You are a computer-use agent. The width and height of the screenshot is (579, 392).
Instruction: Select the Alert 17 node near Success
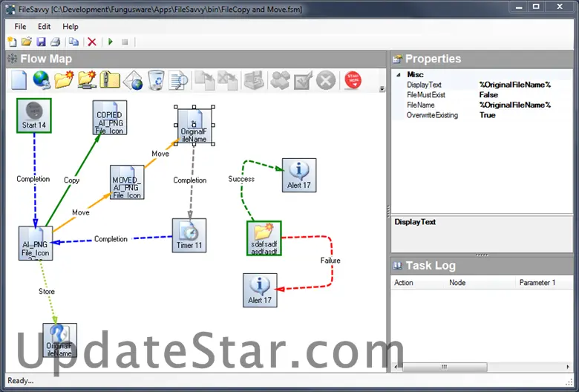(x=299, y=175)
